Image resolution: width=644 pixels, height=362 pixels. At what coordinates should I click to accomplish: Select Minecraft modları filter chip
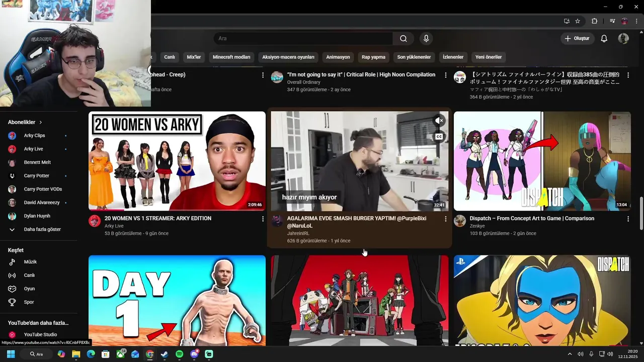pos(231,57)
